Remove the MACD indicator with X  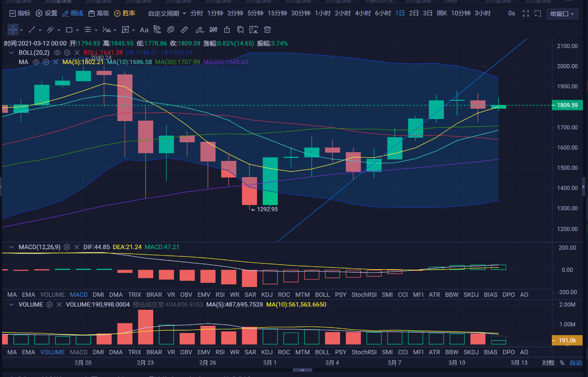point(76,247)
